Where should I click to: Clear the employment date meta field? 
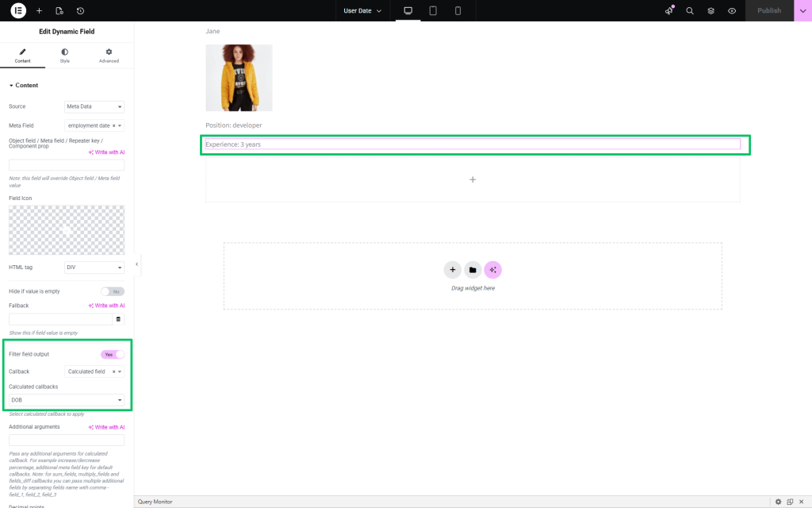coord(114,125)
